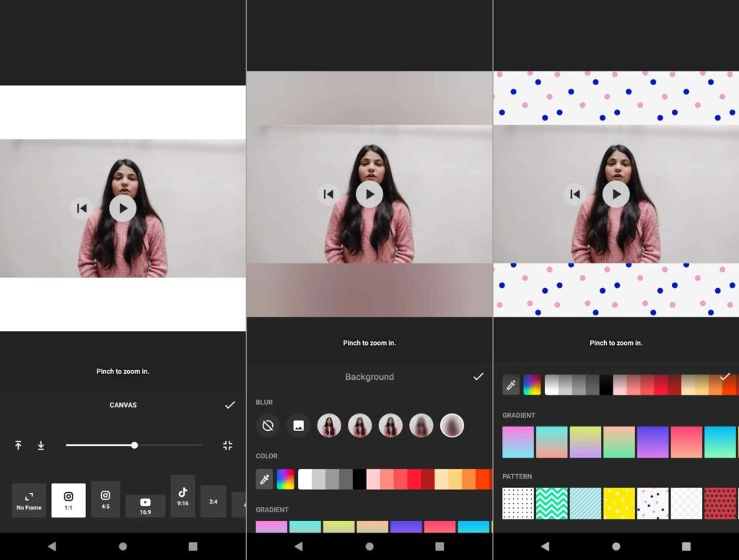Select blue-to-green gradient in GRADIENT row
Screen dimensions: 739x560
tap(720, 442)
